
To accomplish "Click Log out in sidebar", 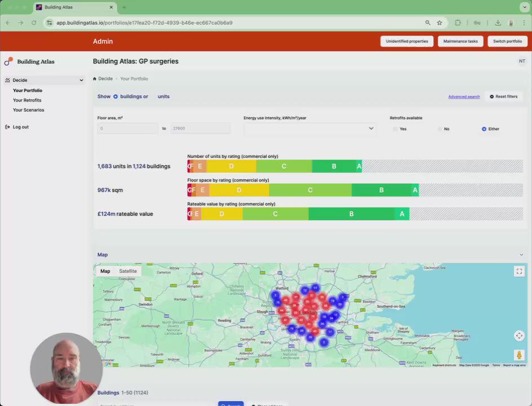I will tap(21, 127).
